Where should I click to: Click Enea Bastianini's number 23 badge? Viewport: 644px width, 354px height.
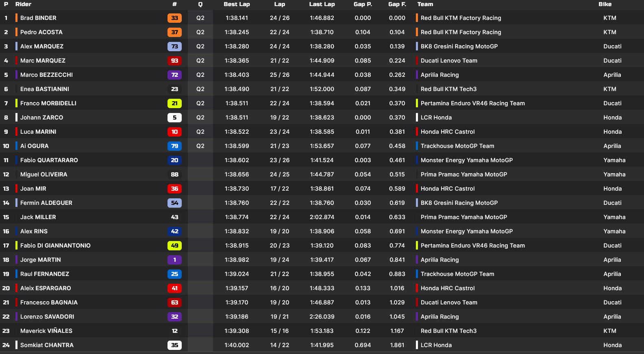coord(174,89)
